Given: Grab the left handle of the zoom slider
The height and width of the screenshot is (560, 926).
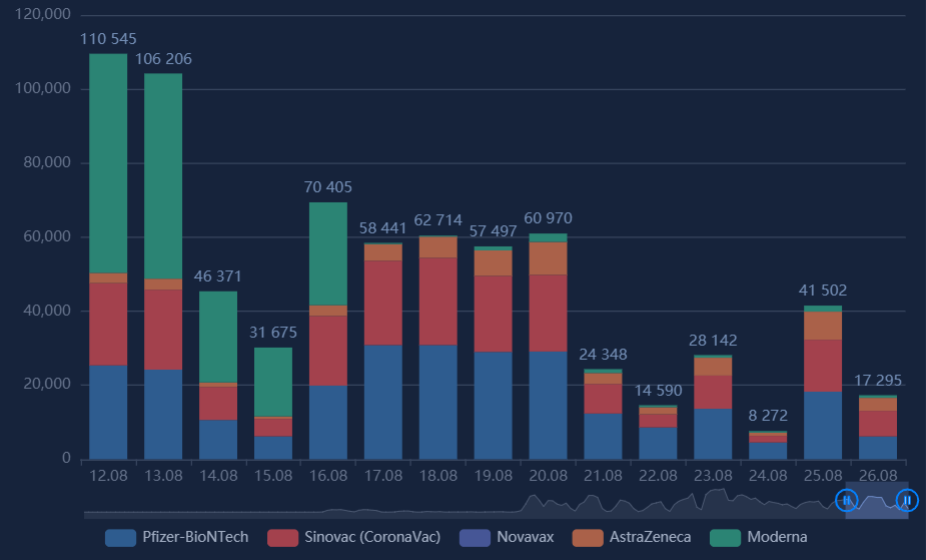Looking at the screenshot, I should coord(846,499).
